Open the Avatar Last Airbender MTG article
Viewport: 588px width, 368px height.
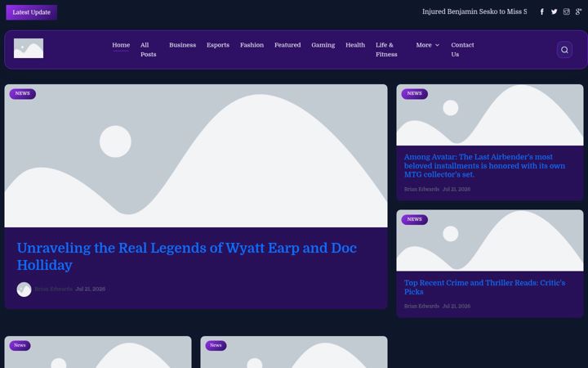pos(484,165)
